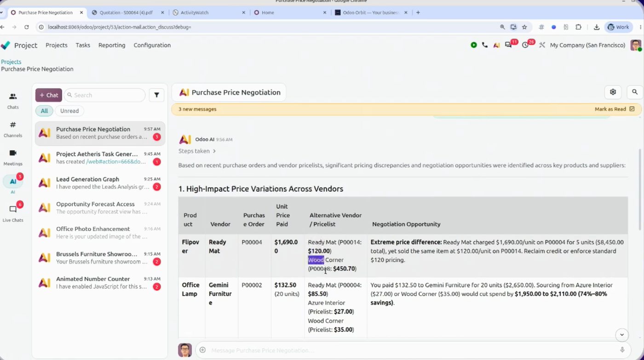Click the plus attachment icon in composer
The width and height of the screenshot is (644, 360).
tap(202, 350)
